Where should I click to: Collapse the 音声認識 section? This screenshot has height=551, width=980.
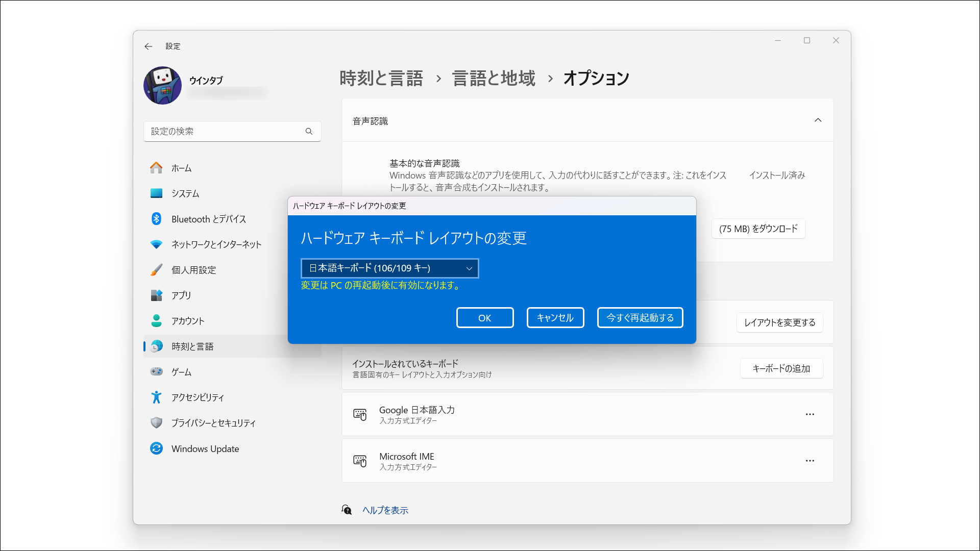pyautogui.click(x=818, y=120)
